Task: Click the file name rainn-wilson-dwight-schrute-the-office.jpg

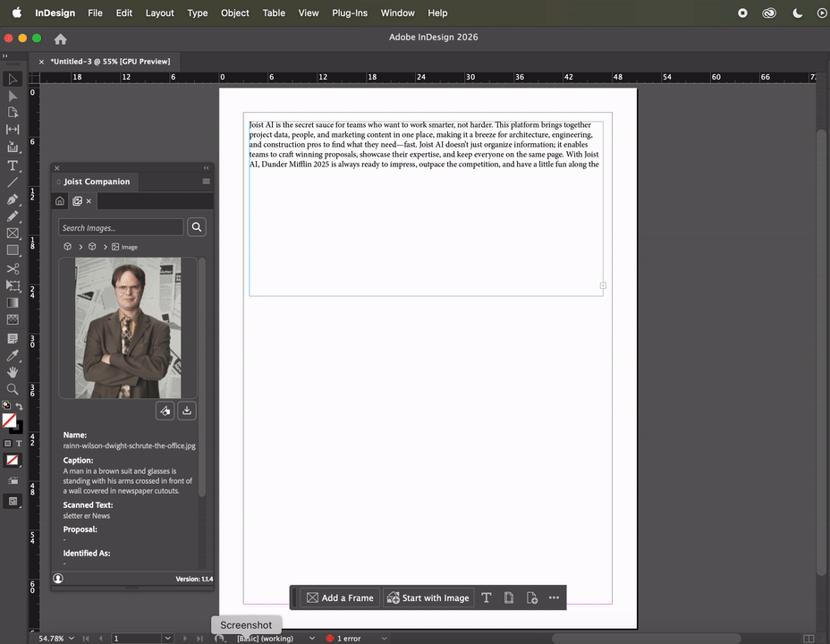Action: [x=129, y=445]
